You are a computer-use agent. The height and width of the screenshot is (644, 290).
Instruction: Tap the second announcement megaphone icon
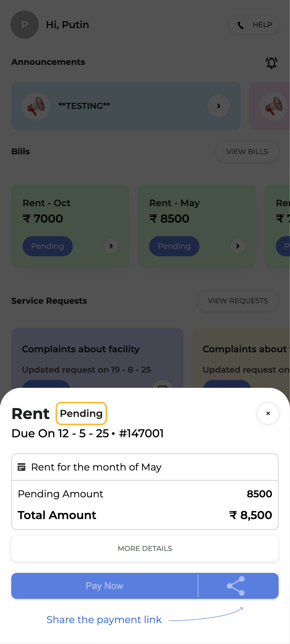click(273, 106)
